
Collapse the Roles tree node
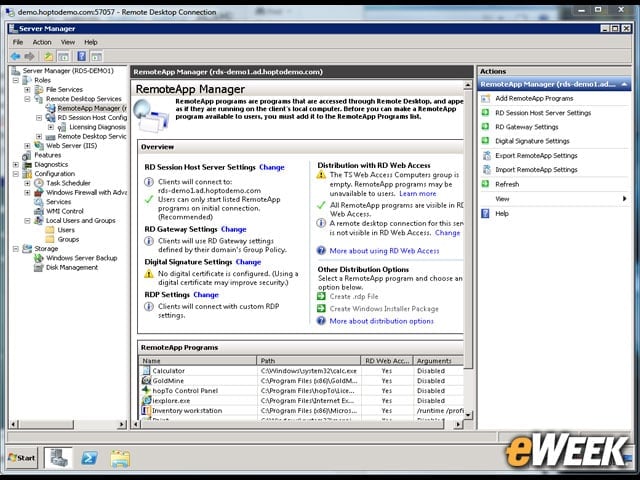click(16, 80)
